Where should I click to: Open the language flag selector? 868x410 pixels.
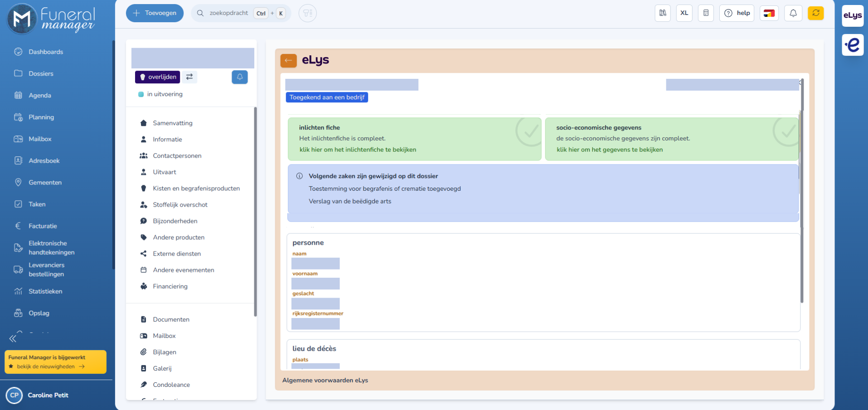point(769,13)
